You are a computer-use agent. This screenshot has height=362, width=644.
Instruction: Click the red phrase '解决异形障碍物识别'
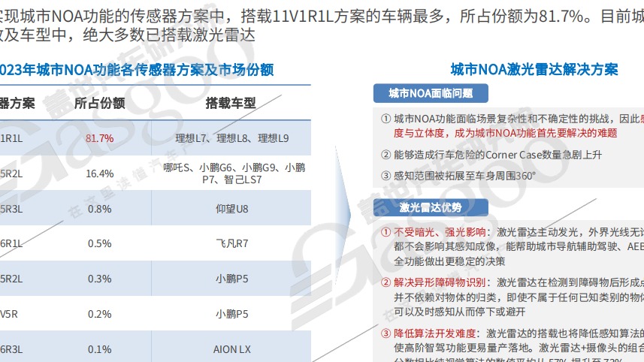(440, 282)
